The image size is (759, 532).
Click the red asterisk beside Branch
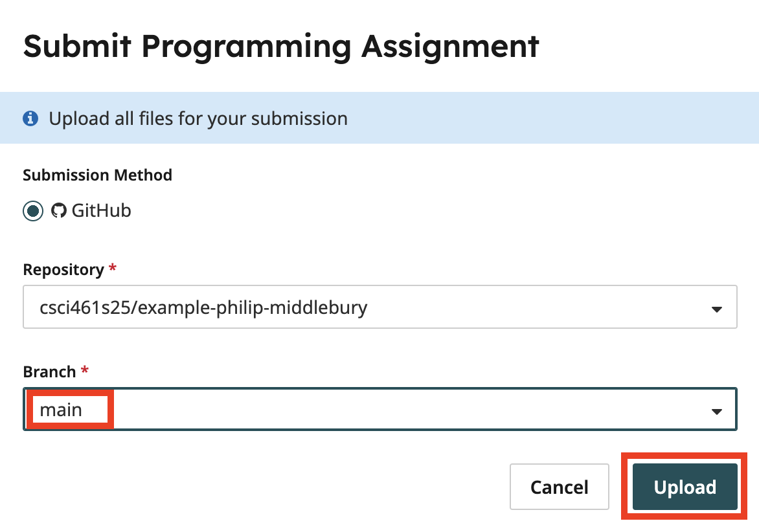point(85,370)
